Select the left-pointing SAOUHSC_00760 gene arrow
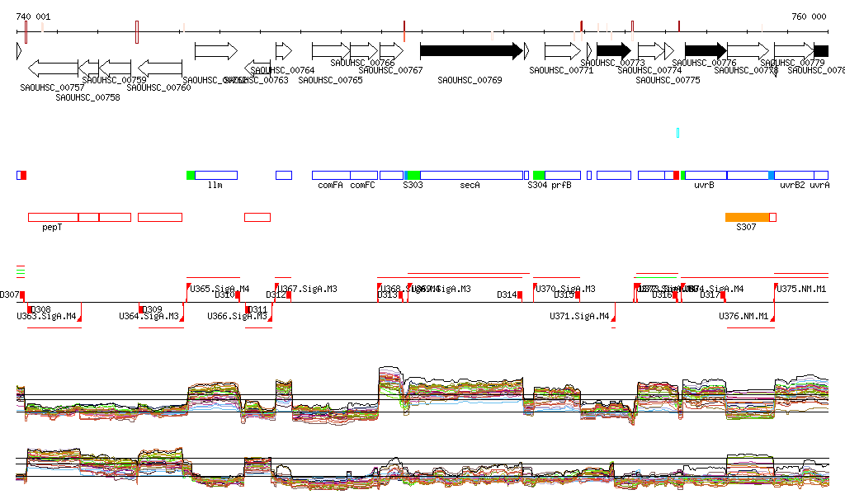Viewport: 845px width, 504px height. click(160, 68)
